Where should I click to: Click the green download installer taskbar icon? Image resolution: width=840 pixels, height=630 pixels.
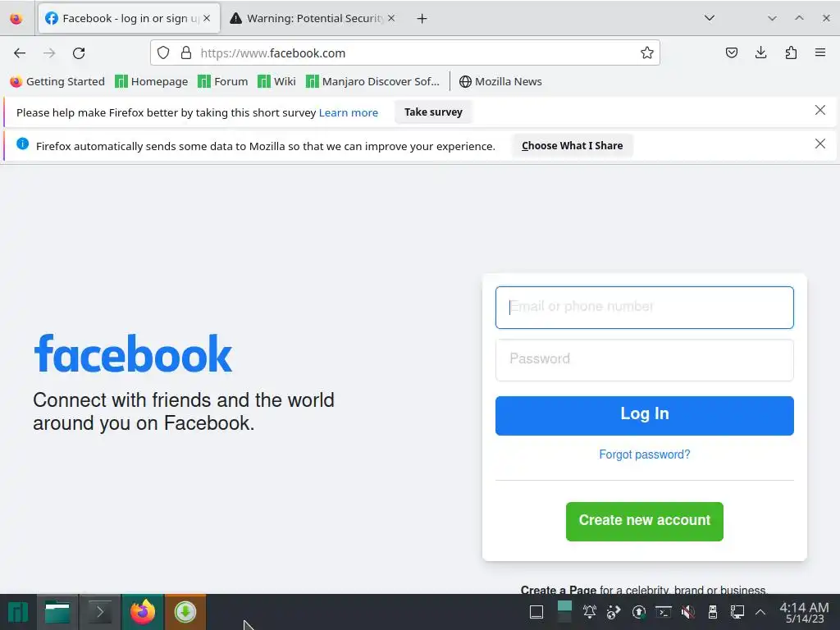coord(185,612)
